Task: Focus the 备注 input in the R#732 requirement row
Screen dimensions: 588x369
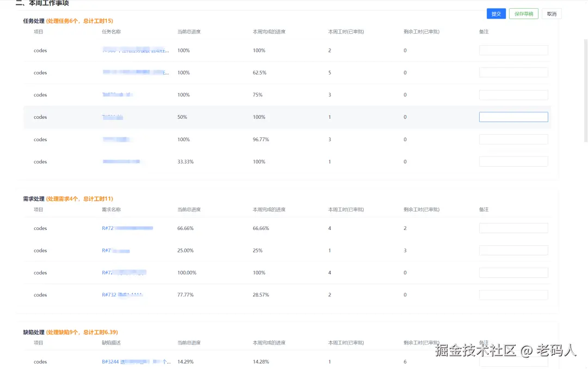Action: (513, 295)
